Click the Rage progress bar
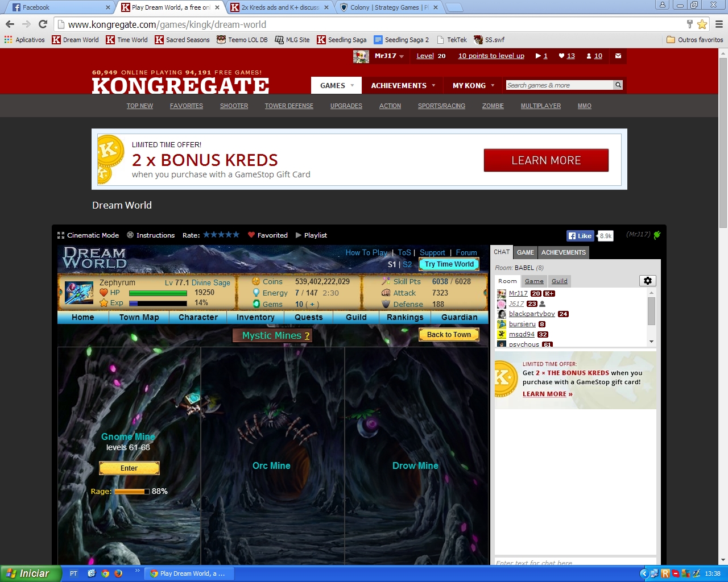 click(132, 492)
